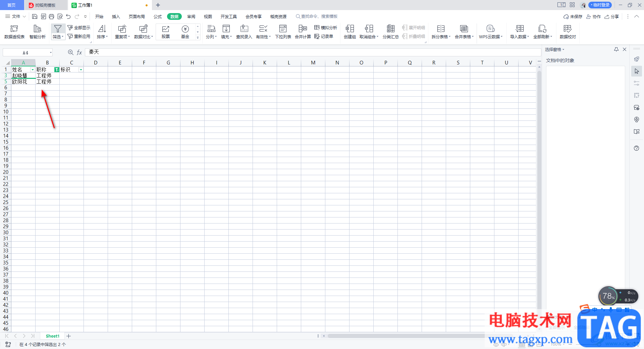Click the 协作 collaborate button
This screenshot has width=644, height=349.
point(593,16)
